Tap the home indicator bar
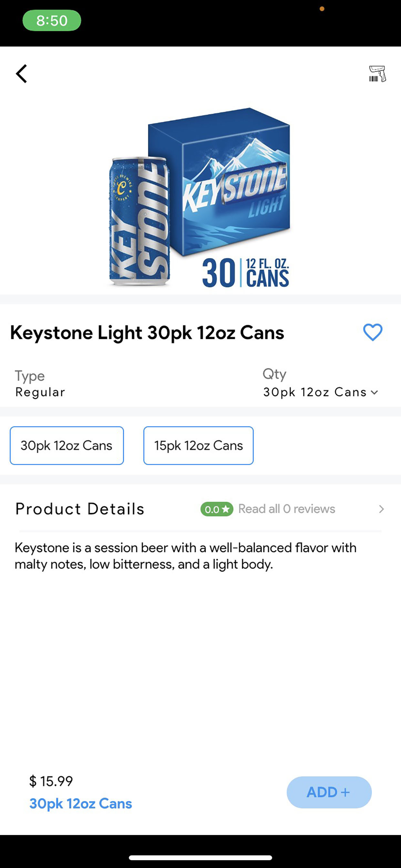This screenshot has height=868, width=401. tap(200, 858)
